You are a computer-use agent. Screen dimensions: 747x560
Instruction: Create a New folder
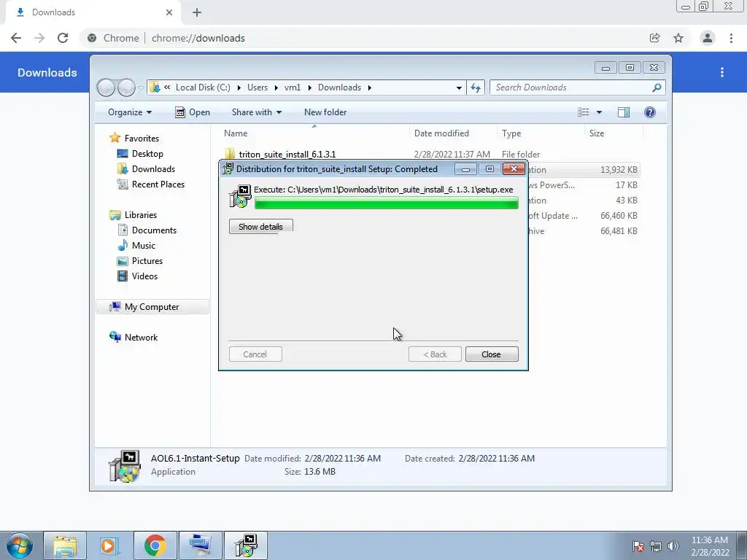coord(325,112)
